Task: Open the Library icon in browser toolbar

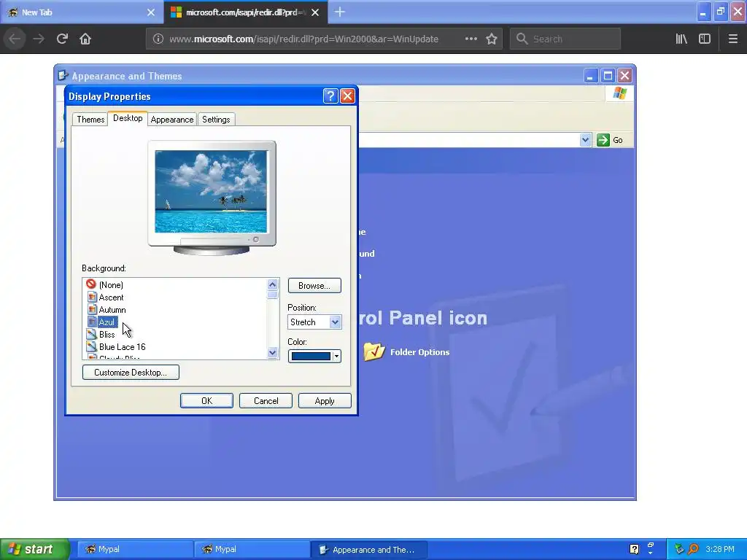Action: pos(681,39)
